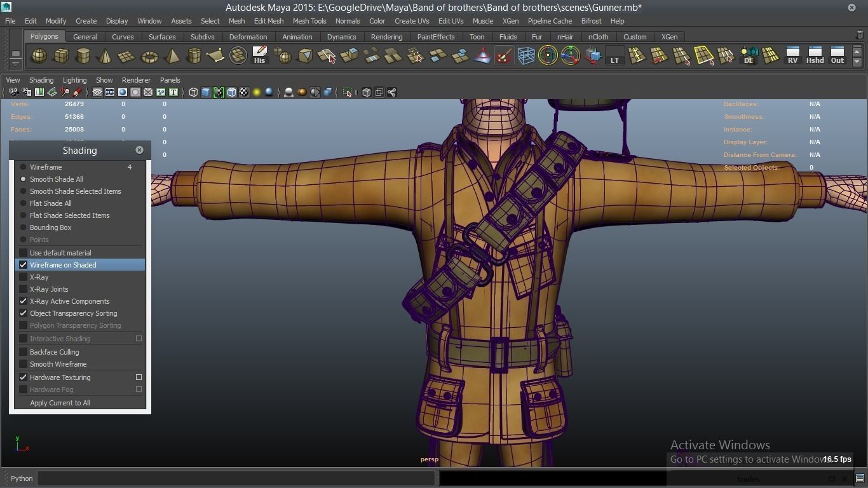
Task: Select Flat Shade All radio option
Action: point(23,203)
